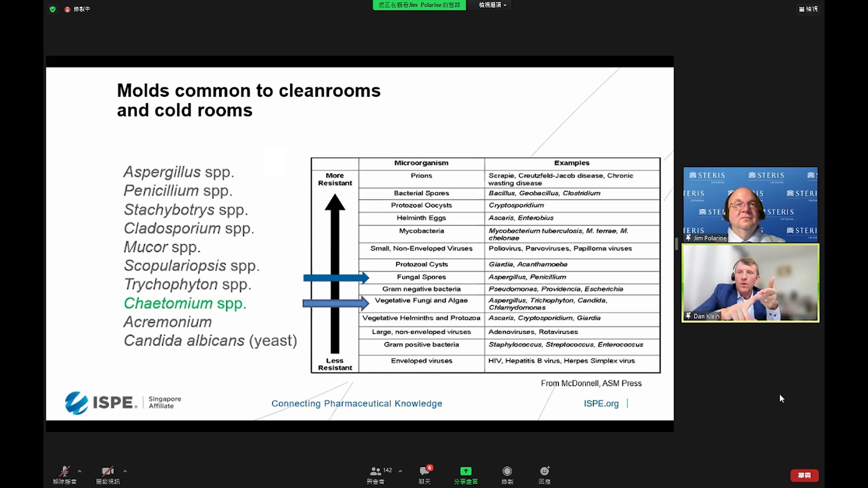Click 'Trychophyton spp.' in mold list
Viewport: 868px width, 488px height.
188,284
